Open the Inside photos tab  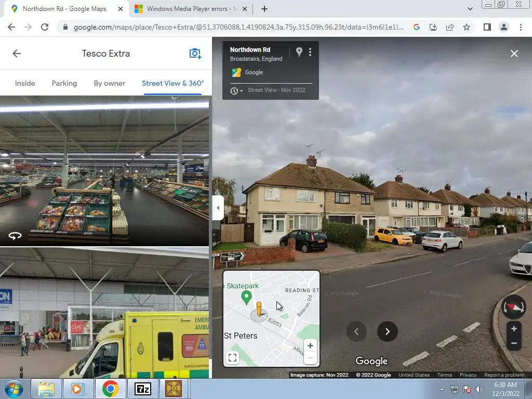coord(25,83)
